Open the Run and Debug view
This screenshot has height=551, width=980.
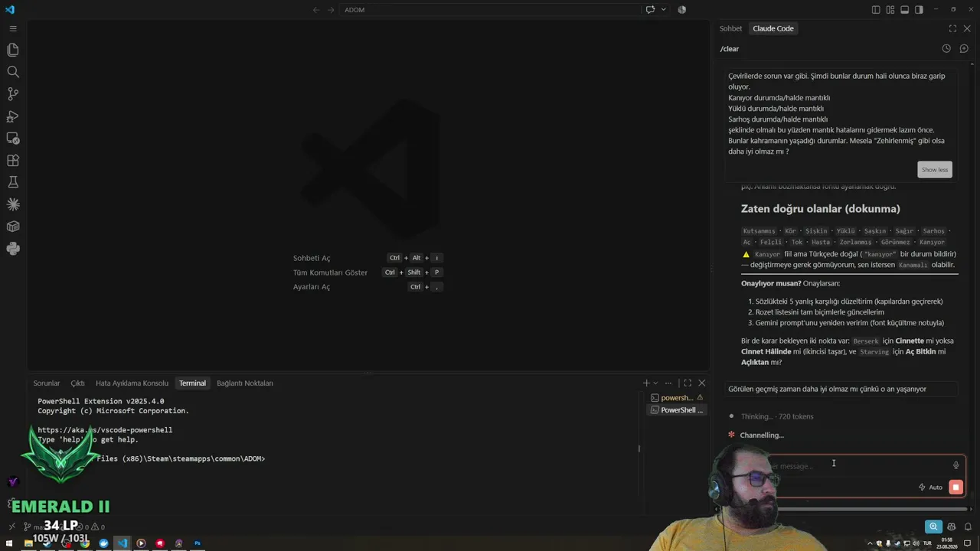(x=13, y=116)
